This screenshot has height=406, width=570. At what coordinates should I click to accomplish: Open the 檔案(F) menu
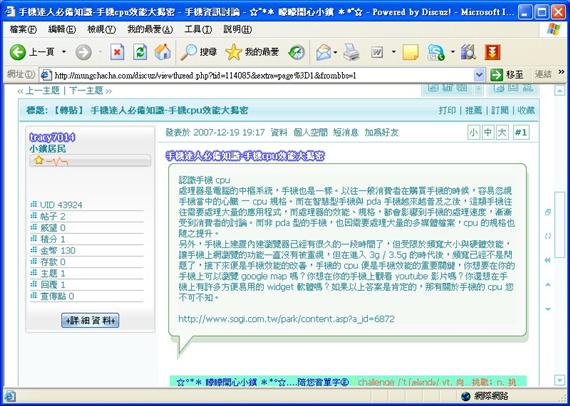[23, 29]
